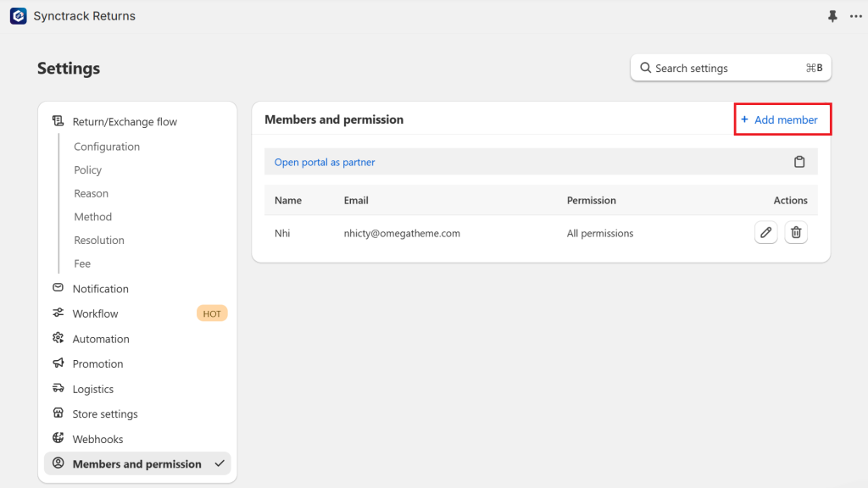Click the Automation gear icon in the sidebar
Image resolution: width=868 pixels, height=488 pixels.
(x=58, y=338)
